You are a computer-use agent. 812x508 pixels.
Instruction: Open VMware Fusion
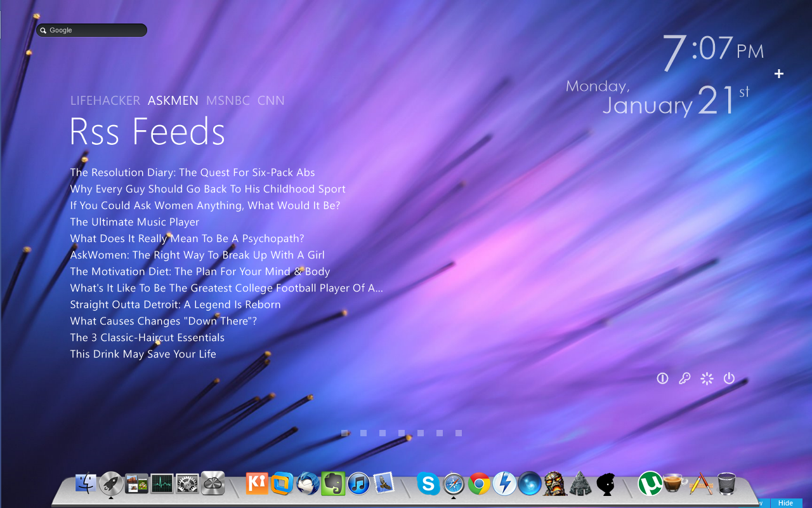click(282, 484)
